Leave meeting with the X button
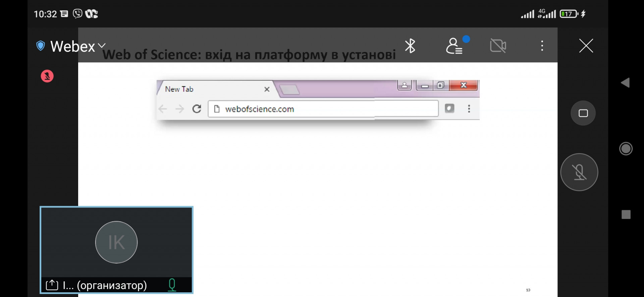 click(586, 46)
